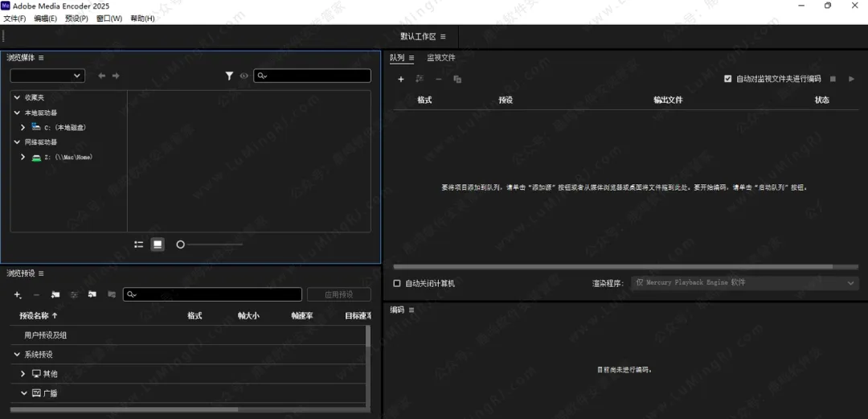Enable the 自动关闭计算机 checkbox
Viewport: 868px width, 419px height.
point(397,283)
